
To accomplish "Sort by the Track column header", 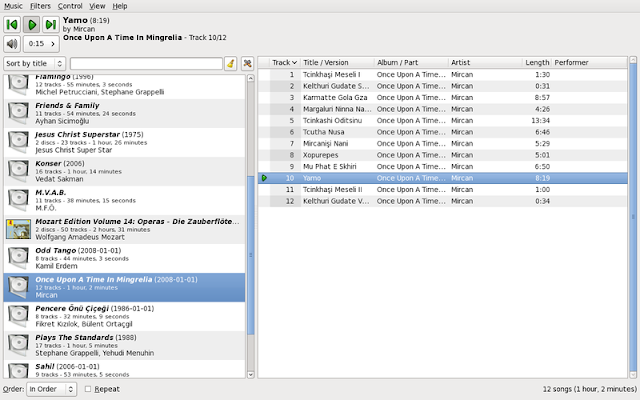I will (284, 62).
